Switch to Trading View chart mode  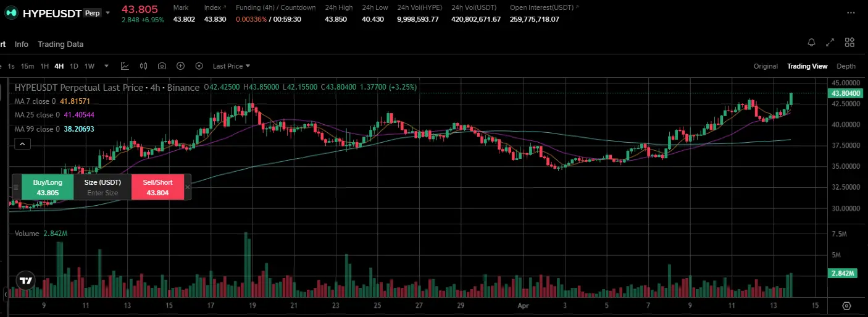807,66
